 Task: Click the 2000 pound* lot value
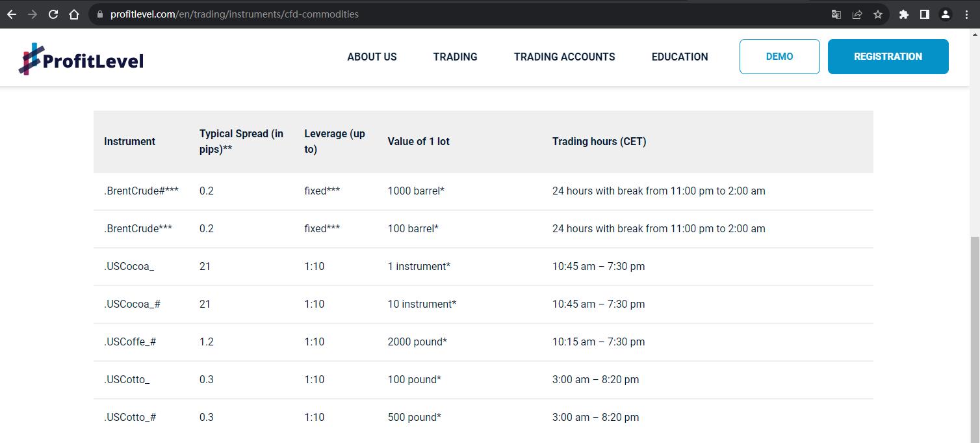coord(417,342)
